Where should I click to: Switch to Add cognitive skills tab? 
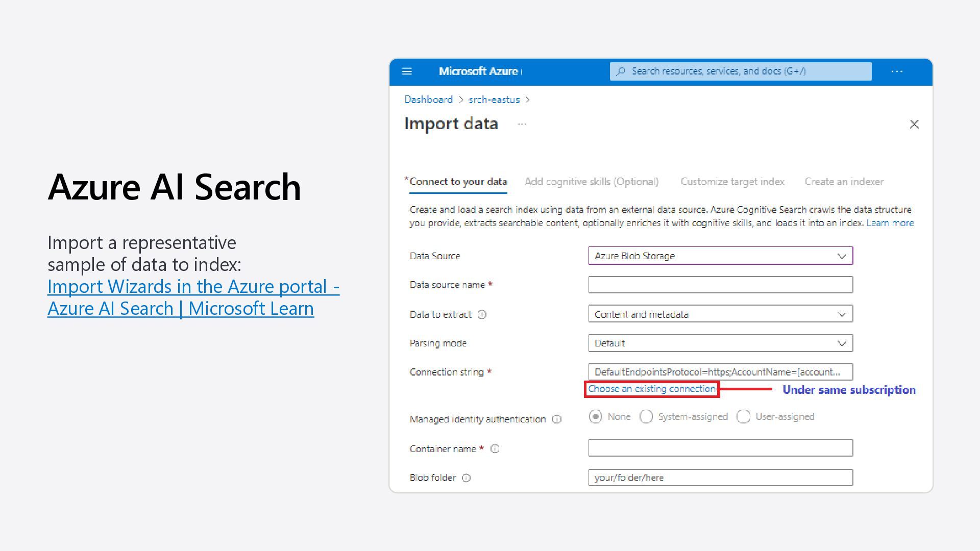591,182
